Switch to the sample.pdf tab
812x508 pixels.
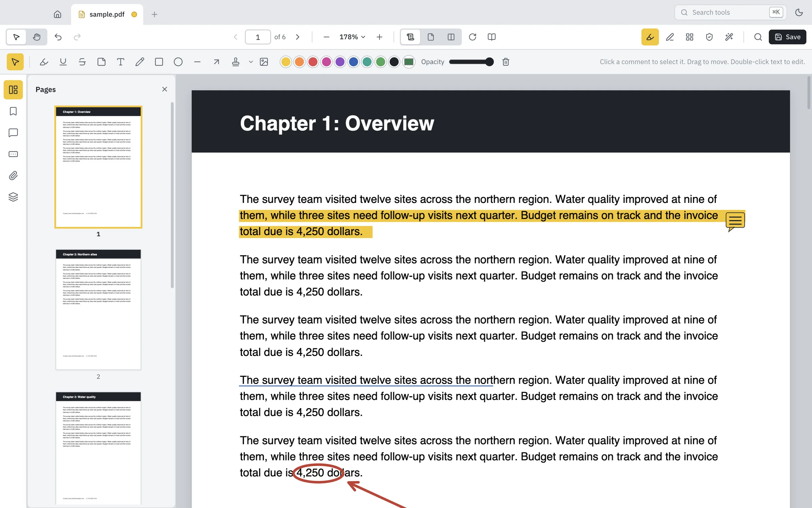point(107,14)
